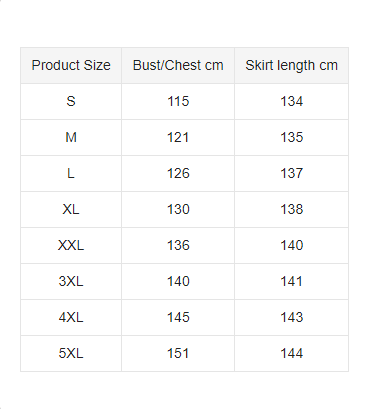The height and width of the screenshot is (409, 367).
Task: Click the Skirt length cm column header
Action: [x=292, y=65]
